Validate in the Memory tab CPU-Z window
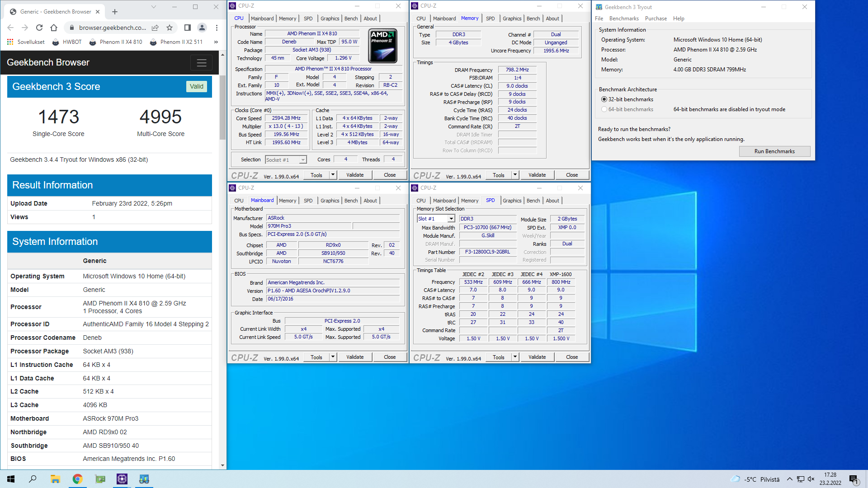Image resolution: width=868 pixels, height=488 pixels. [x=537, y=175]
